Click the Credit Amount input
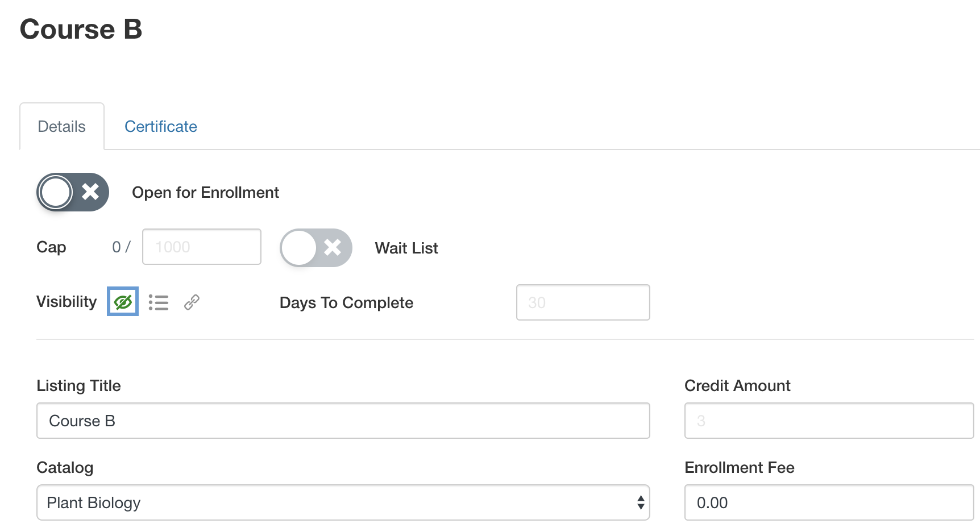This screenshot has width=980, height=532. click(x=829, y=421)
